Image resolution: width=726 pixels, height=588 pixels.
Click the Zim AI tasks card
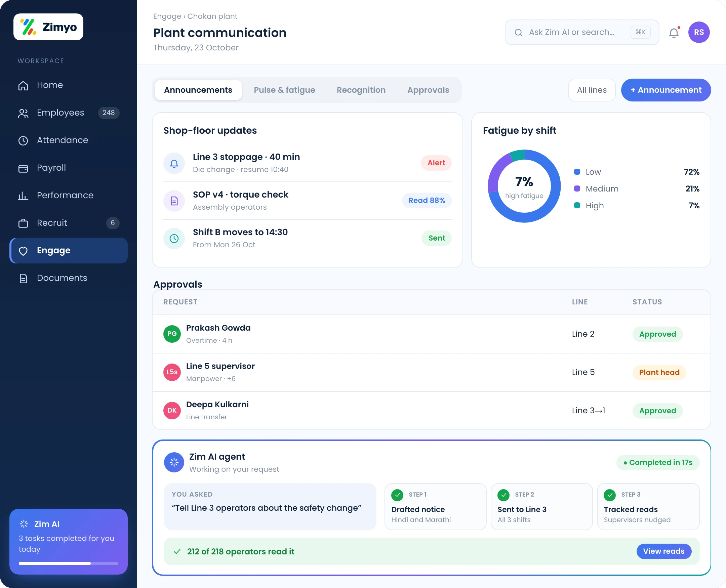(69, 541)
